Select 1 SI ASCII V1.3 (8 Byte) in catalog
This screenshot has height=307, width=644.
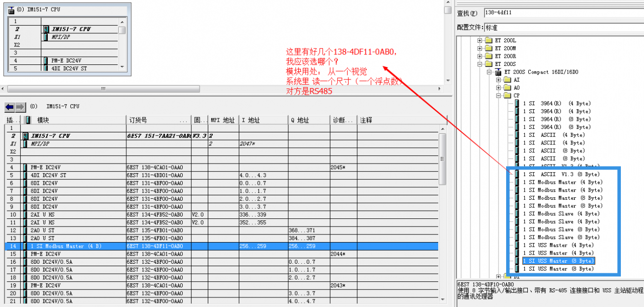pos(562,174)
